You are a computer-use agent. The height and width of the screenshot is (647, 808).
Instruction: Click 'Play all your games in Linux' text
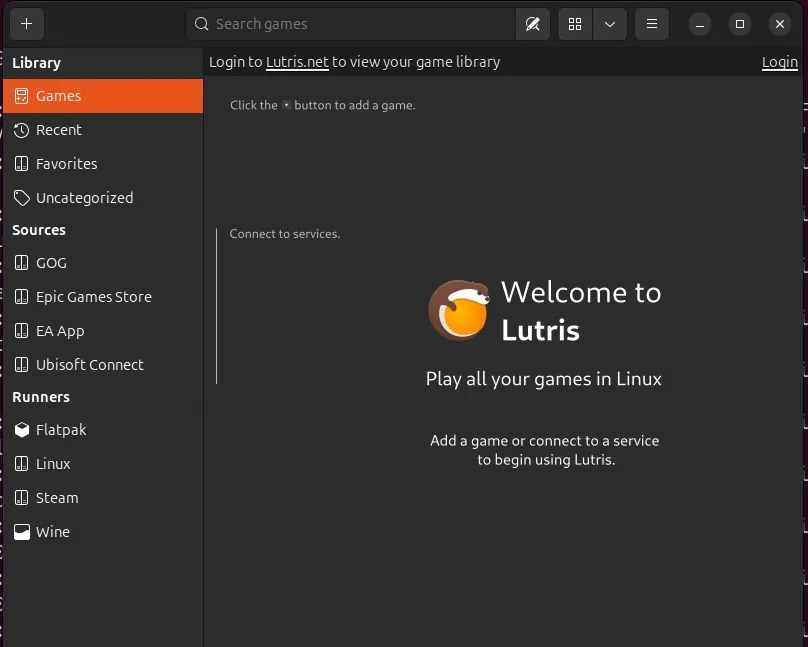coord(544,379)
